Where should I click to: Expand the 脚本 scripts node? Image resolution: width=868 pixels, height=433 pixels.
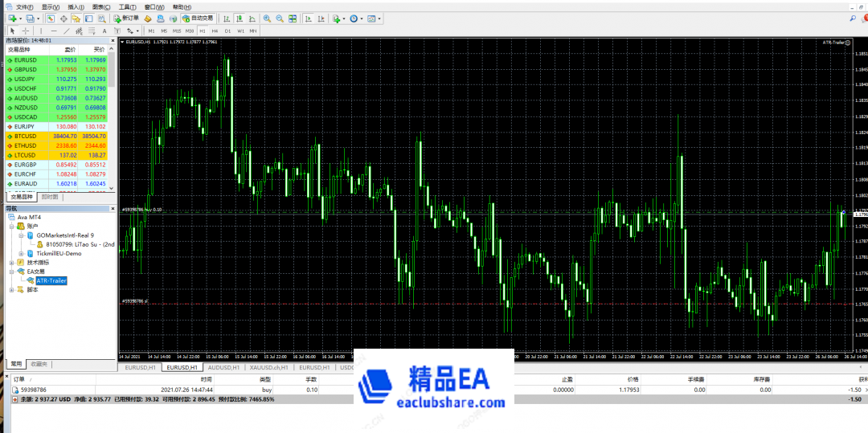pyautogui.click(x=12, y=289)
